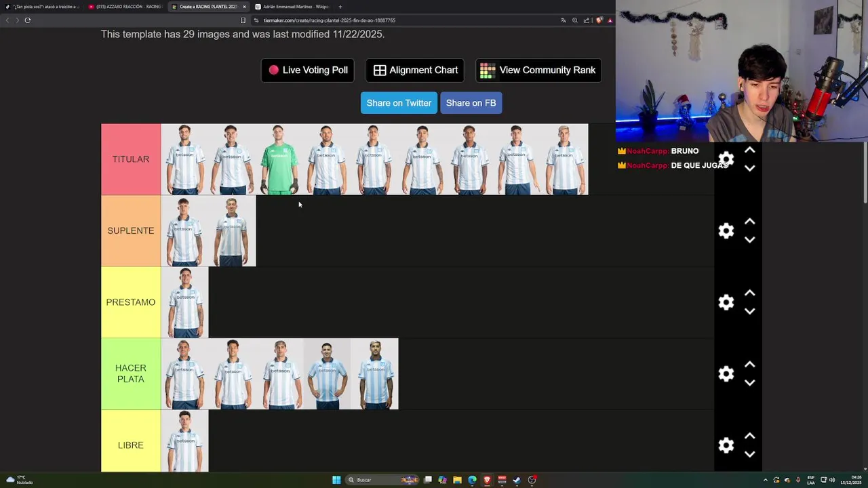Select the PRESTAMO tier label
The height and width of the screenshot is (488, 868).
click(131, 302)
